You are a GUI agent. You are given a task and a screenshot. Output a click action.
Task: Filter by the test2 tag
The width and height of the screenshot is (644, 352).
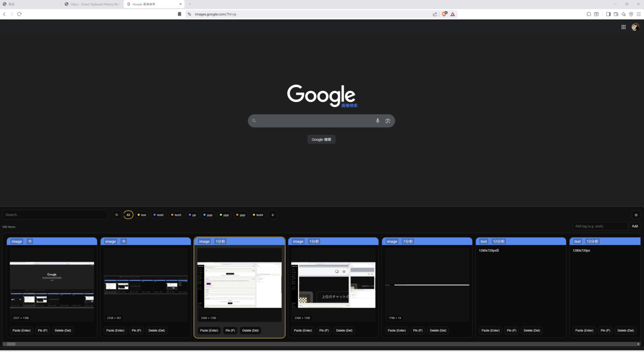point(158,215)
